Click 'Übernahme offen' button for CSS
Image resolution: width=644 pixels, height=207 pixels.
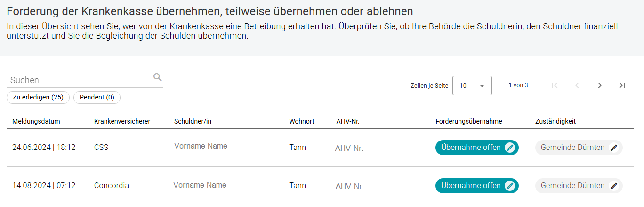click(471, 148)
